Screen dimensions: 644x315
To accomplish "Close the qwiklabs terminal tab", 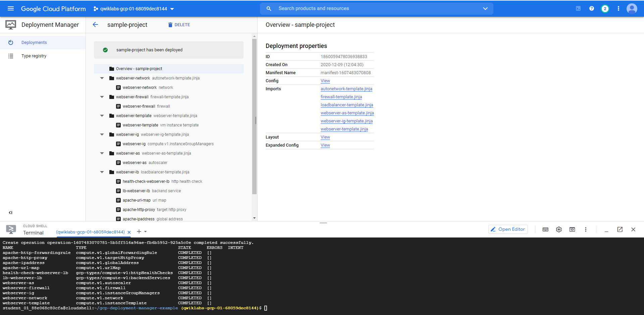I will (129, 232).
